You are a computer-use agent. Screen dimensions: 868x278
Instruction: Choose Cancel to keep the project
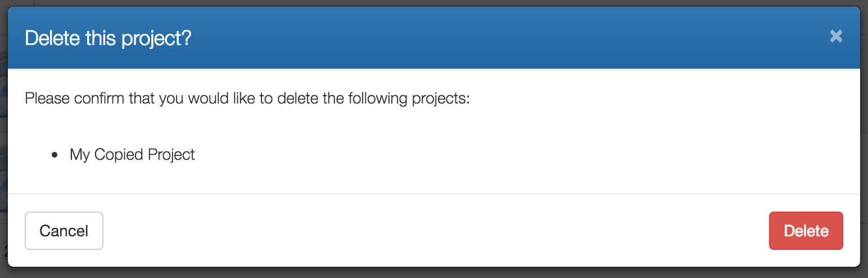pos(64,231)
